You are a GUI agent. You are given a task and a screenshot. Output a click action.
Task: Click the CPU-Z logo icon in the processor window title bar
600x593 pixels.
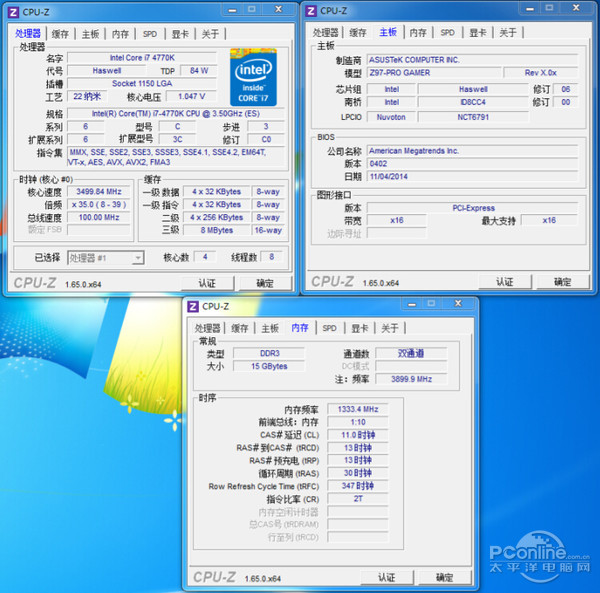13,12
